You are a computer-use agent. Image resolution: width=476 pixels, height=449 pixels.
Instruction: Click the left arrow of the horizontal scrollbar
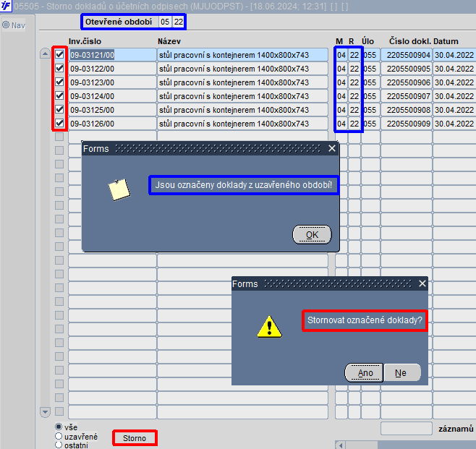point(341,445)
